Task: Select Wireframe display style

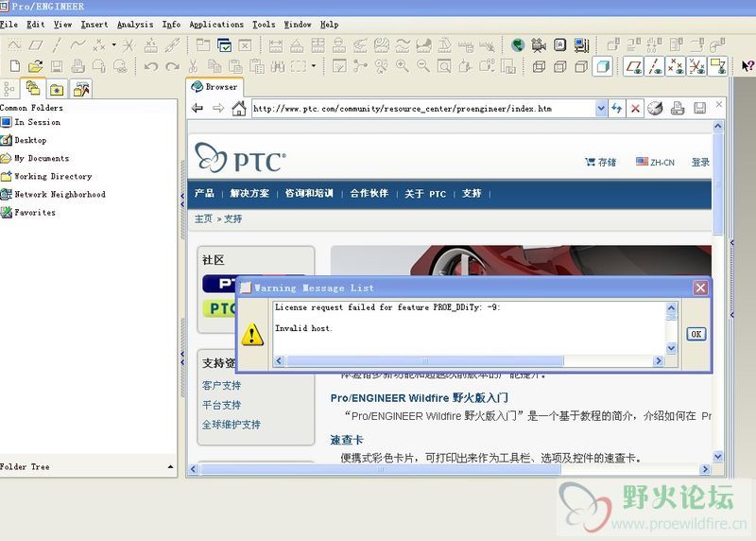Action: tap(539, 66)
